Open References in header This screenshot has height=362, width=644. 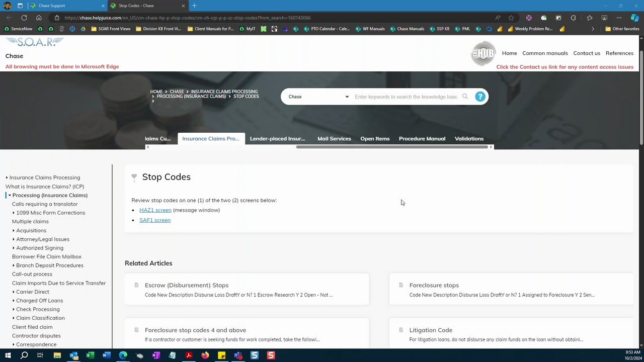[619, 53]
